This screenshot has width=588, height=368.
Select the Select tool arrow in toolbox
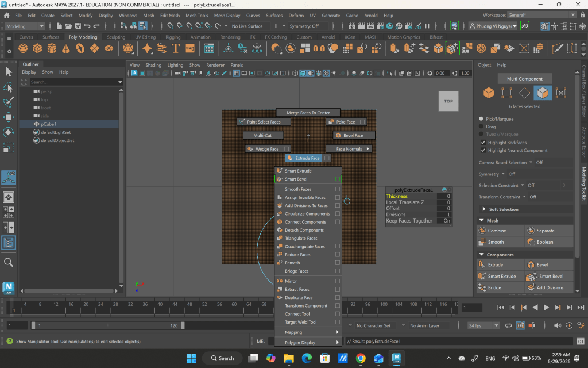(x=9, y=72)
